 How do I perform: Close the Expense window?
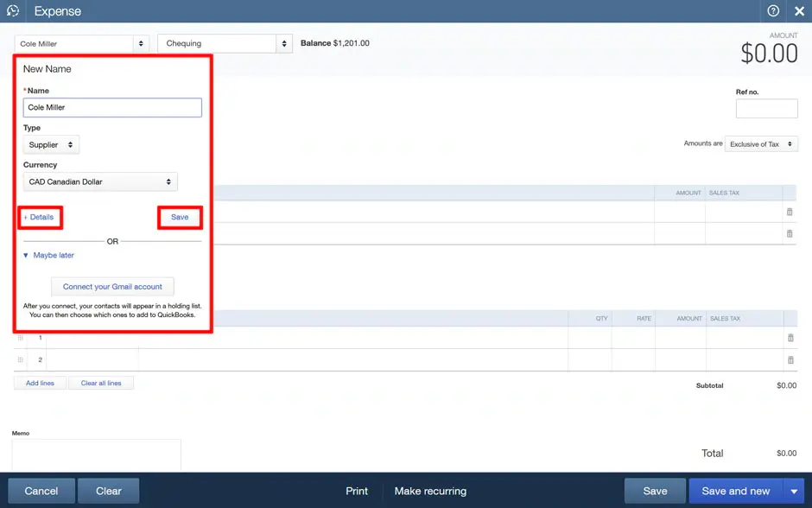coord(800,11)
